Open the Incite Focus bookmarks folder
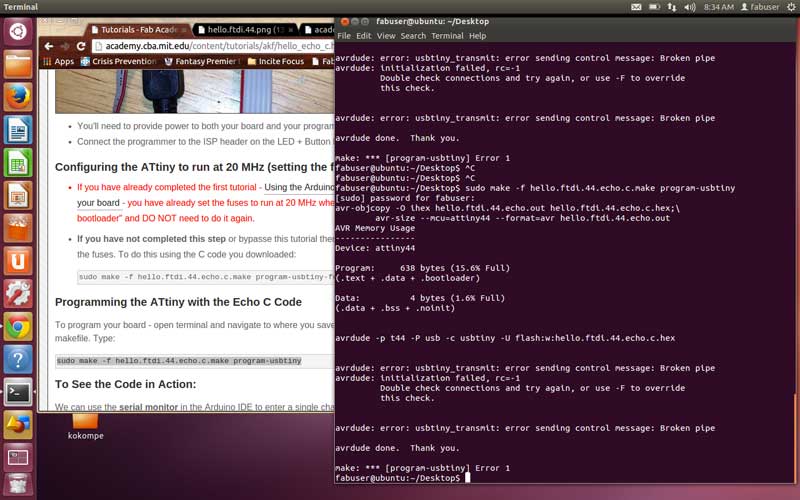The height and width of the screenshot is (500, 800). 276,61
